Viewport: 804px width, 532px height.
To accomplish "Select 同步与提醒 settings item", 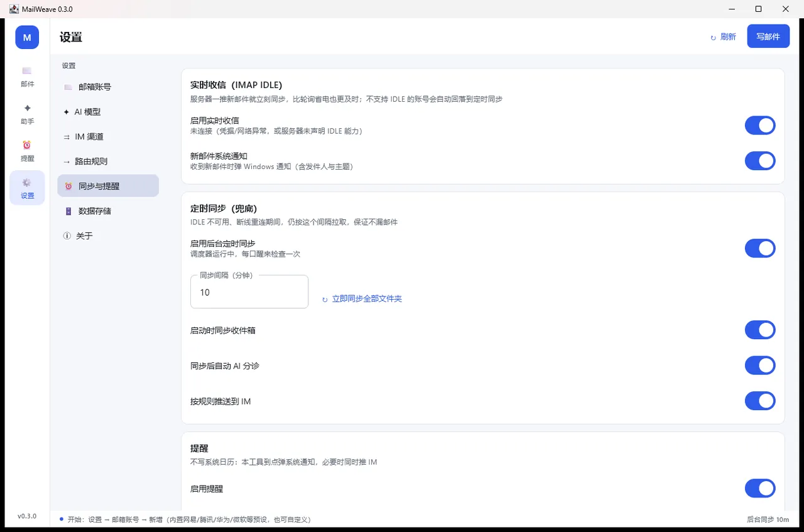I will click(x=108, y=186).
